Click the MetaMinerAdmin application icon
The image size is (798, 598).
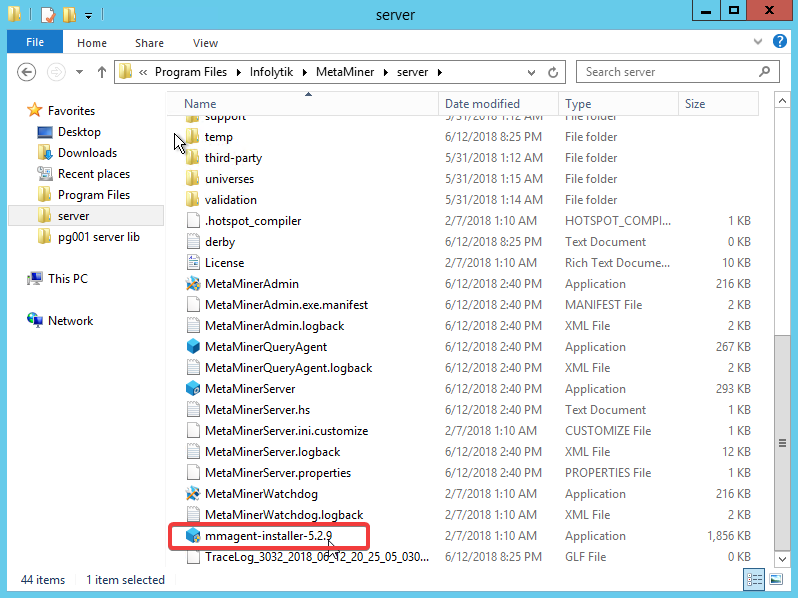pos(193,283)
